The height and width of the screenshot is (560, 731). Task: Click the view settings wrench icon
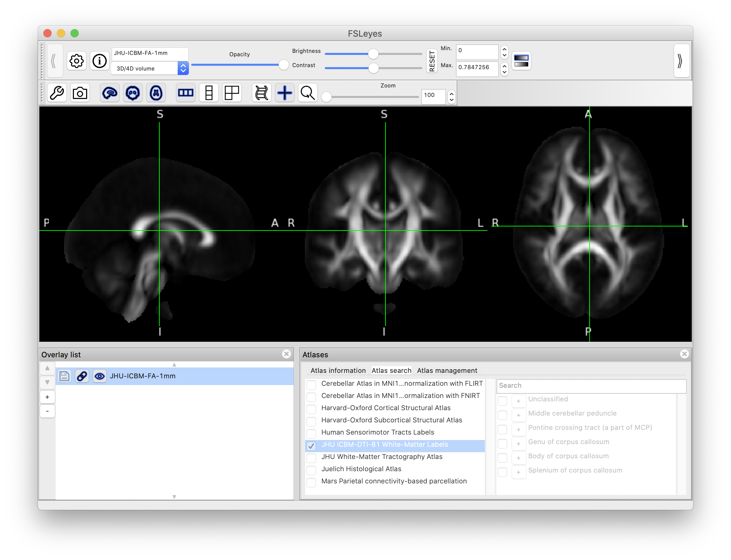(57, 93)
